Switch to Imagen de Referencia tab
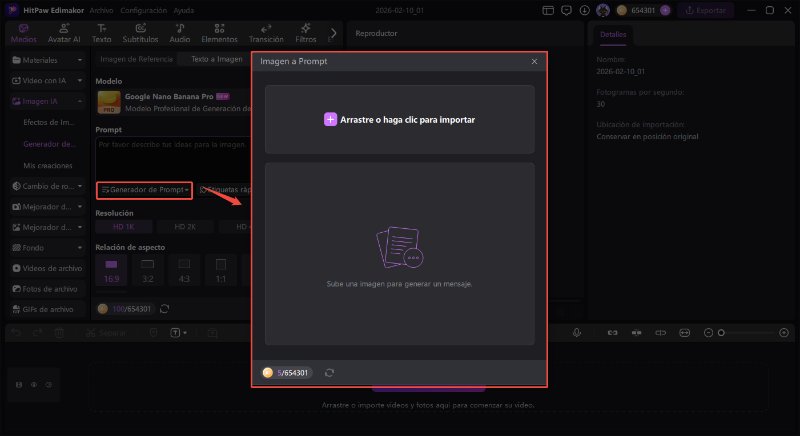This screenshot has width=800, height=436. click(x=136, y=59)
